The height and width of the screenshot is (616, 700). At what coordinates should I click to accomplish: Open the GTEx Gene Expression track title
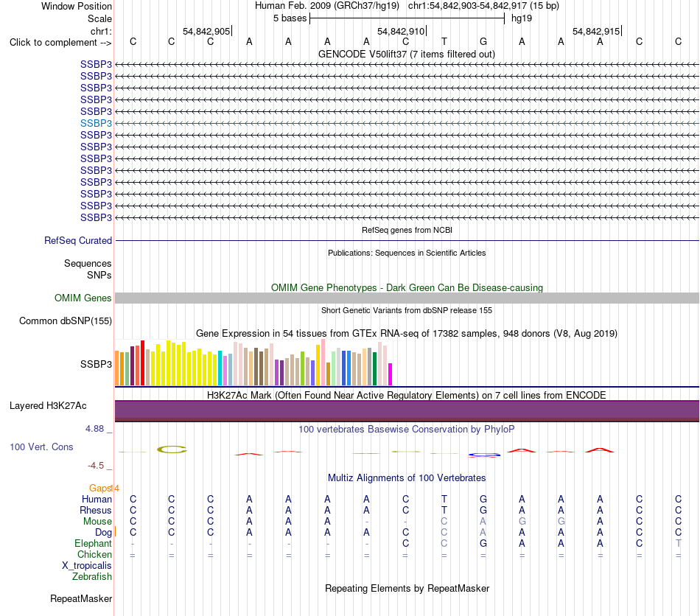(x=407, y=334)
